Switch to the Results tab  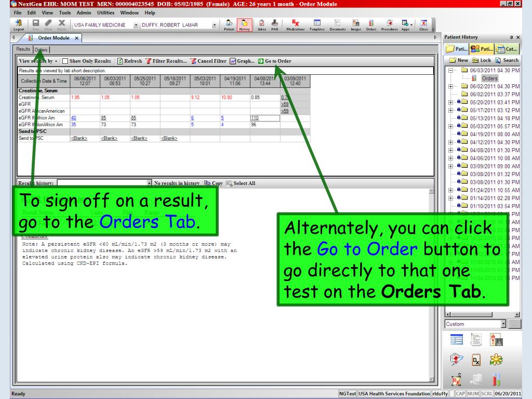click(x=23, y=49)
